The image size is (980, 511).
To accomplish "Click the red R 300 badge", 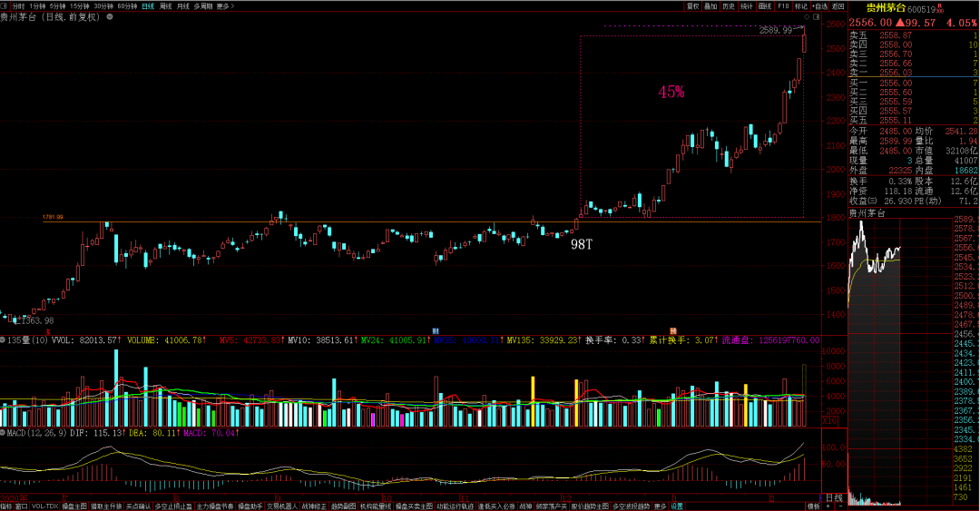I will 939,8.
